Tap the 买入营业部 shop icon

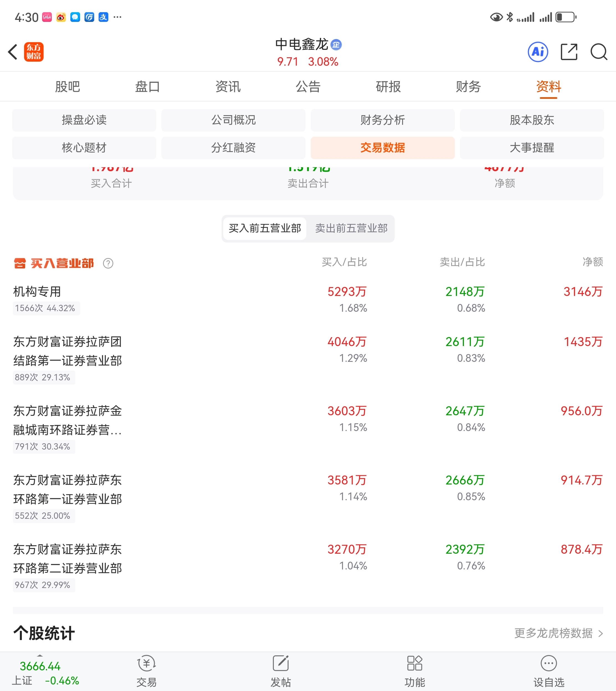(x=20, y=263)
